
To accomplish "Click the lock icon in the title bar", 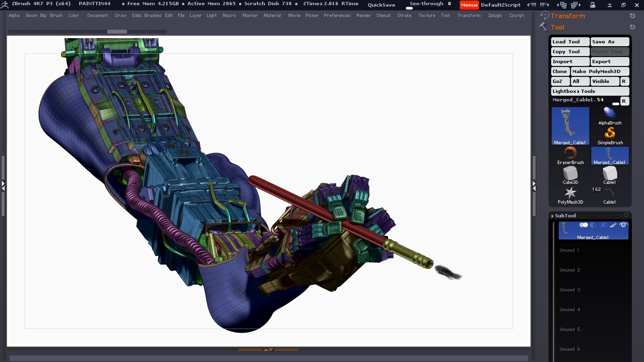I will point(593,5).
